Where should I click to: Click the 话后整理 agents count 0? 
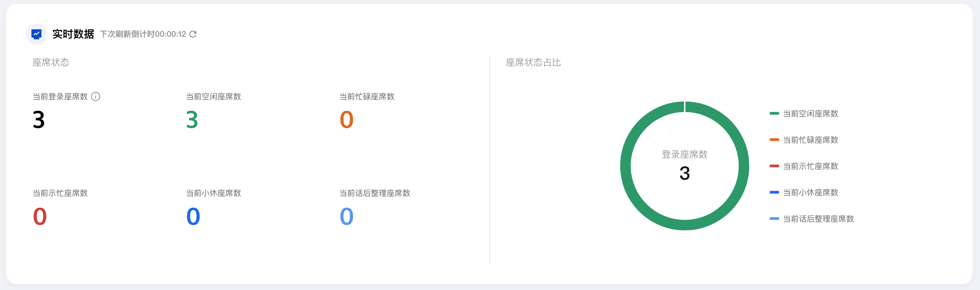(x=346, y=216)
